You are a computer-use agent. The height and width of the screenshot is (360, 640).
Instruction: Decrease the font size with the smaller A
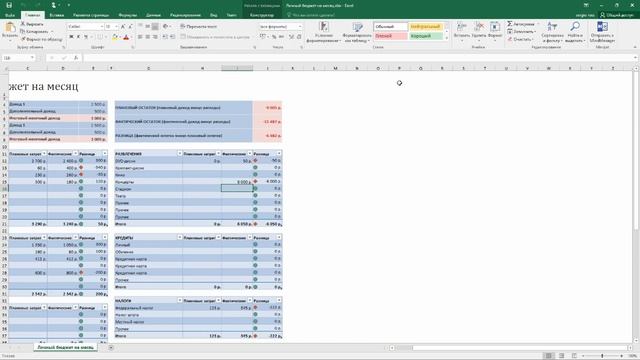click(130, 27)
